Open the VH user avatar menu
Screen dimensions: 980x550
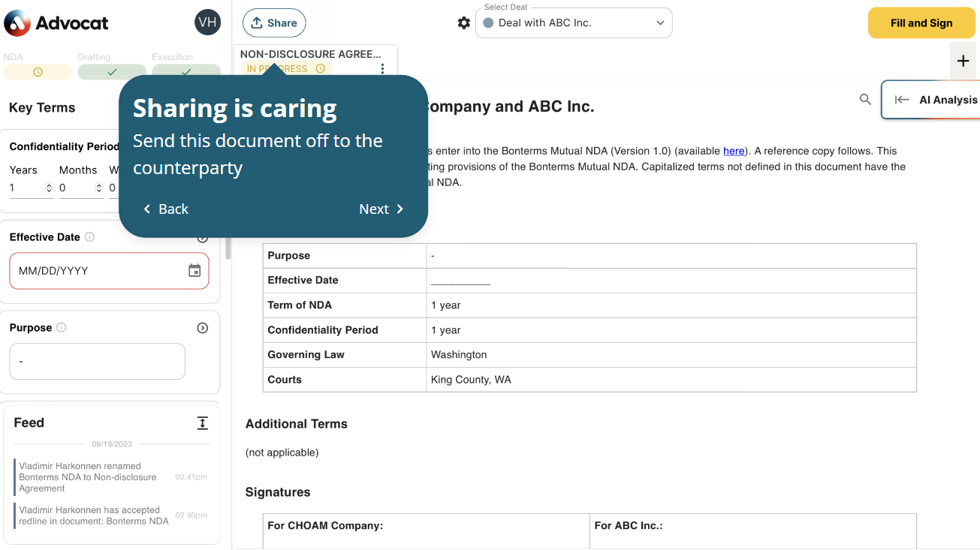(x=208, y=22)
